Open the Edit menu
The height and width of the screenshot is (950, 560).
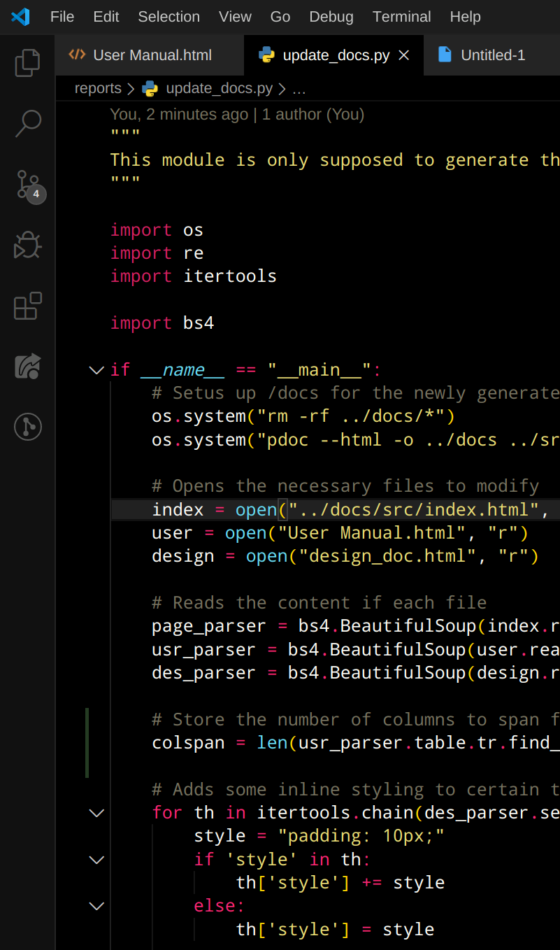coord(106,17)
